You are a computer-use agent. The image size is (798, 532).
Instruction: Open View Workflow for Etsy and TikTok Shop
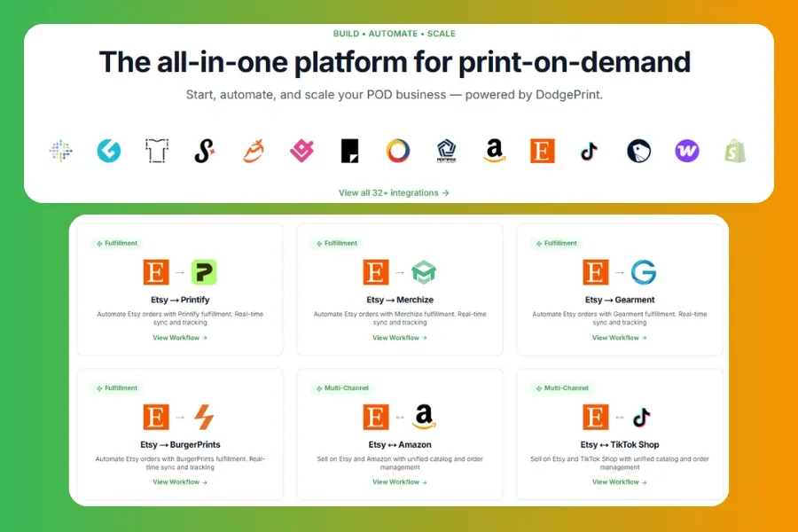[620, 481]
